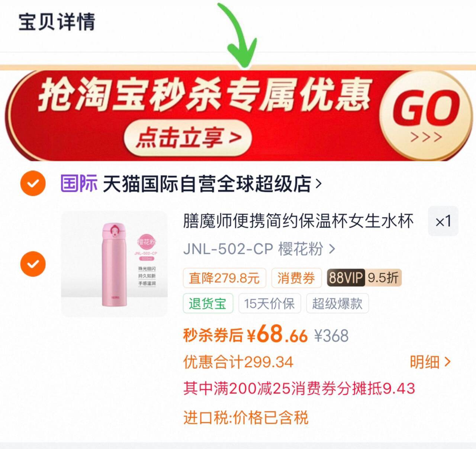Open the pink thermos product thumbnail
This screenshot has height=449, width=476.
(114, 264)
